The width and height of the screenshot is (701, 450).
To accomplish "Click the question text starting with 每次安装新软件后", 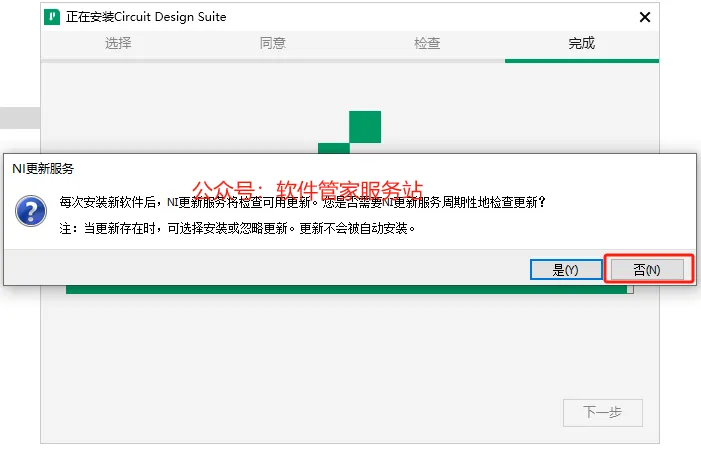I will click(303, 202).
